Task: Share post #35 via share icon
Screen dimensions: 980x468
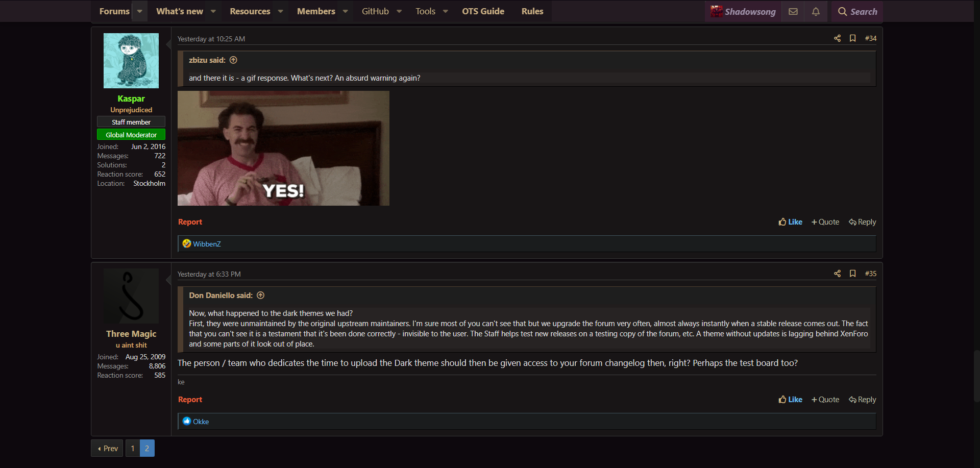Action: pos(837,274)
